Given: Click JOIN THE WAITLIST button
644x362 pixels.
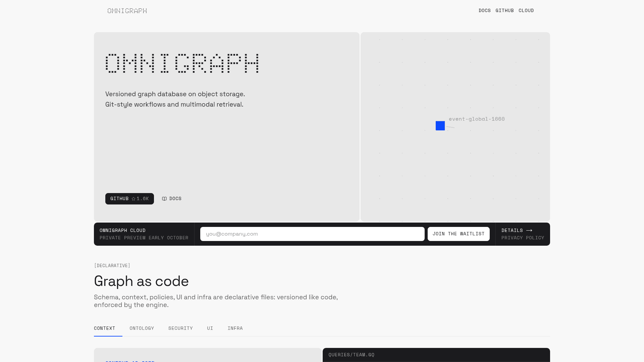Looking at the screenshot, I should pyautogui.click(x=459, y=234).
